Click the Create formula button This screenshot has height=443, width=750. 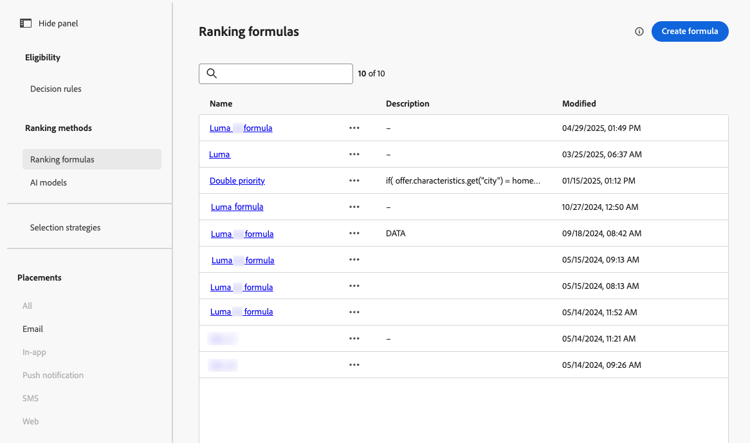click(x=689, y=32)
